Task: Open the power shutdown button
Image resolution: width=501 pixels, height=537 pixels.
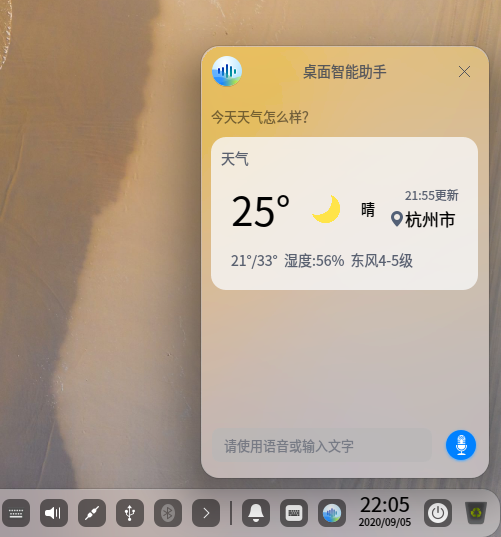Action: tap(438, 513)
